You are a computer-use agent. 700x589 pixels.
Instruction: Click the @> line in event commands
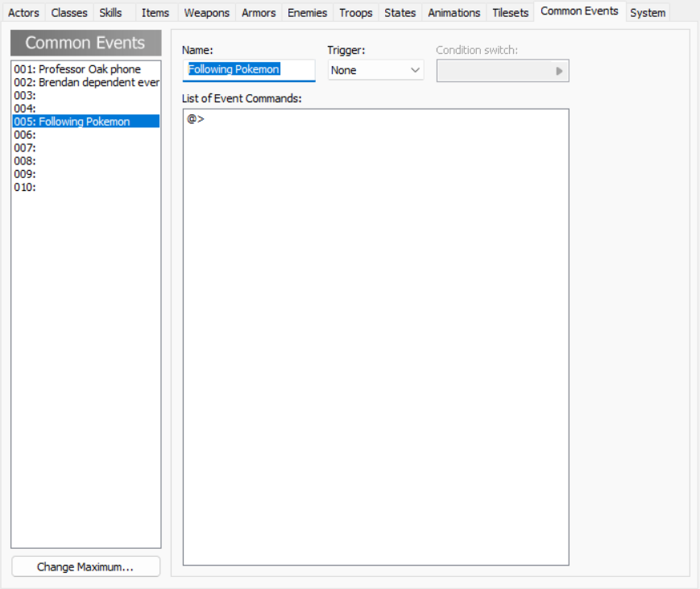click(x=196, y=119)
